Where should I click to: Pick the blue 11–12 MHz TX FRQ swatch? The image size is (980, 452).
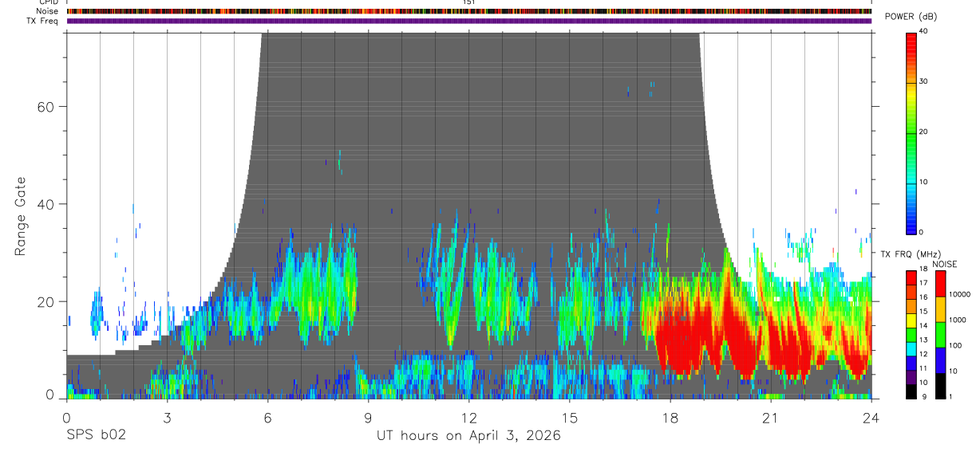911,362
